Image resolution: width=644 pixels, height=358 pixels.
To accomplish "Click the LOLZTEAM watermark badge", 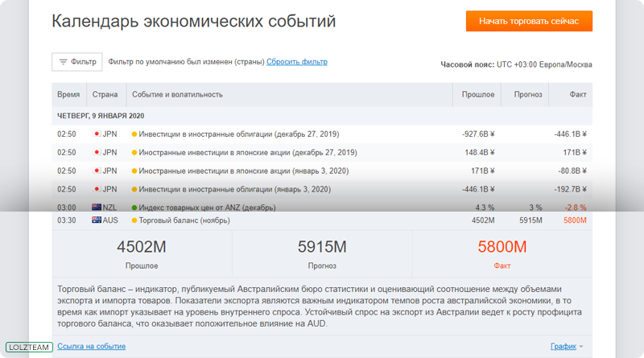I will pos(29,347).
